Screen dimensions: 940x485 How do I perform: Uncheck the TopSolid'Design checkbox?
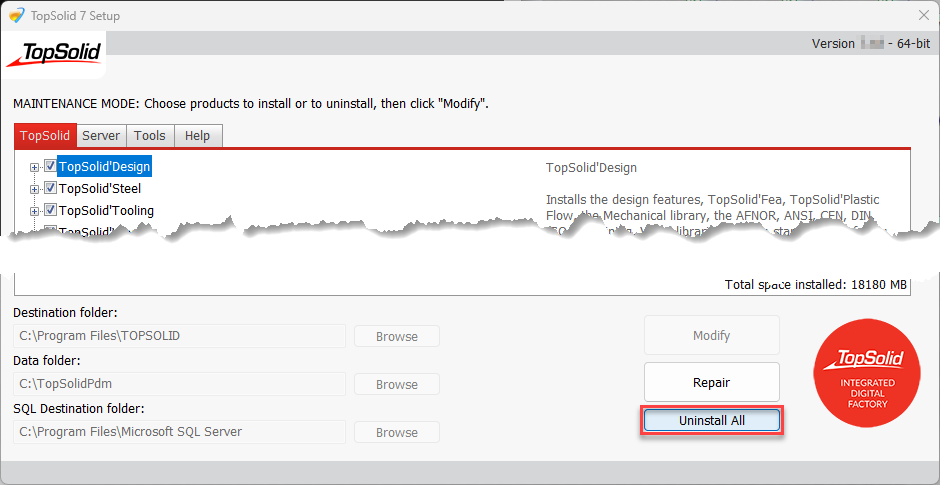(x=50, y=166)
